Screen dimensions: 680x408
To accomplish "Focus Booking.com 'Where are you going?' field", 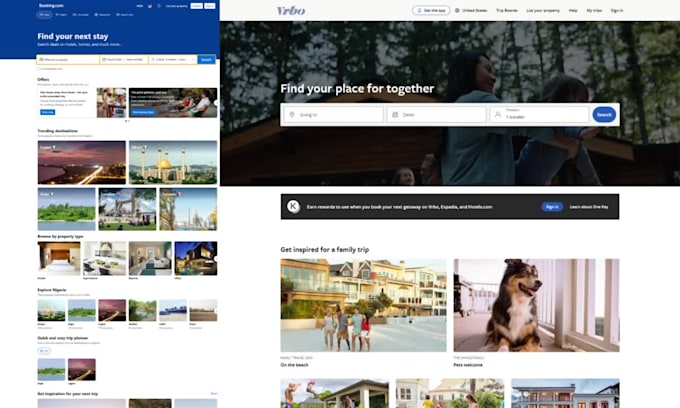I will 68,59.
